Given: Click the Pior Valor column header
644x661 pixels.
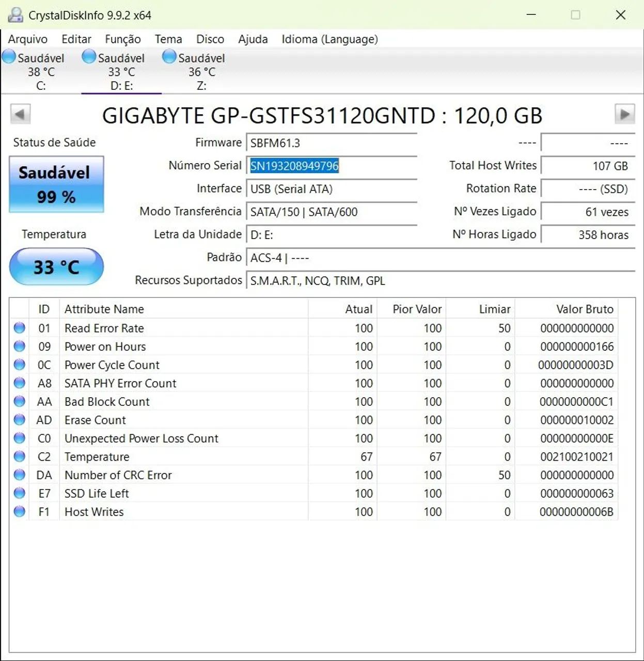Looking at the screenshot, I should tap(411, 309).
